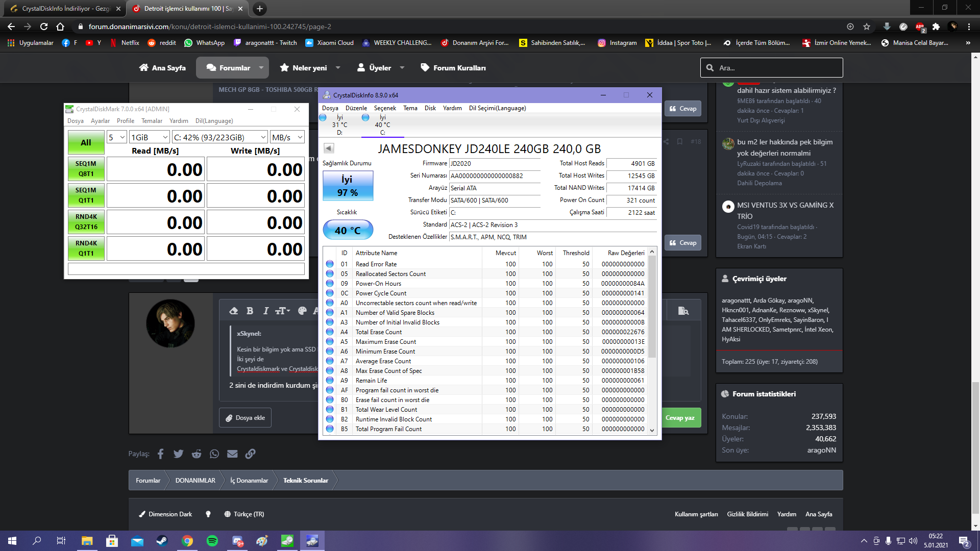
Task: Share the thread on Facebook
Action: pyautogui.click(x=160, y=454)
